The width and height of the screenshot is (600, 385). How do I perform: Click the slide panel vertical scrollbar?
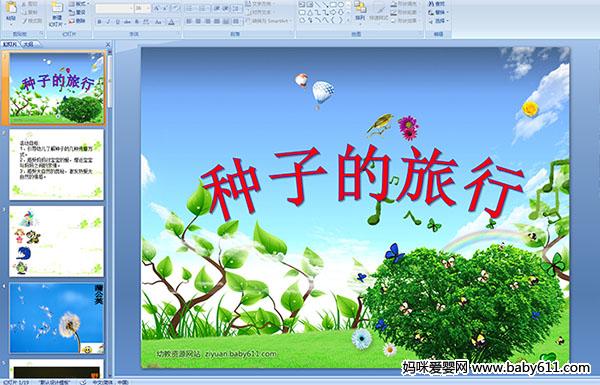pos(111,210)
